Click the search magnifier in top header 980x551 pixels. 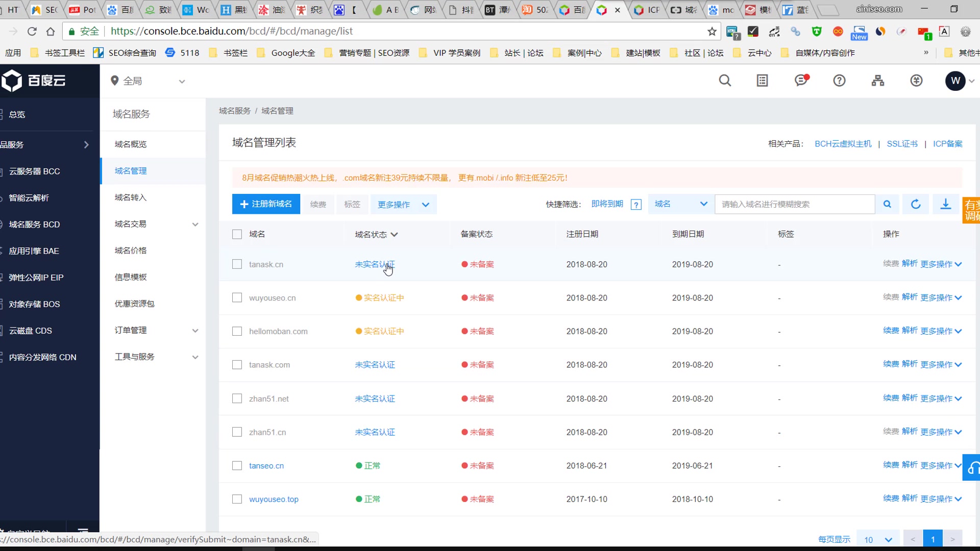(x=725, y=81)
